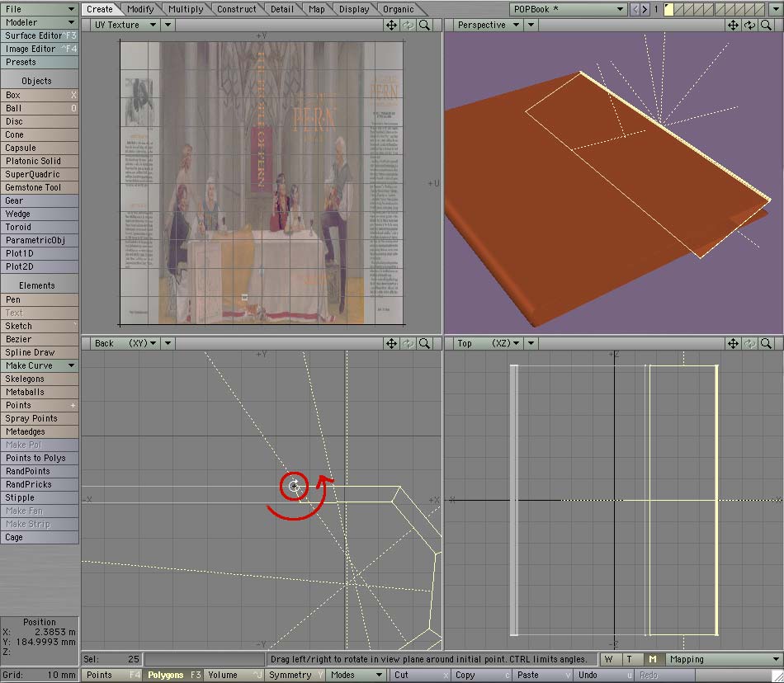Switch to the Multiply tab

click(x=186, y=9)
